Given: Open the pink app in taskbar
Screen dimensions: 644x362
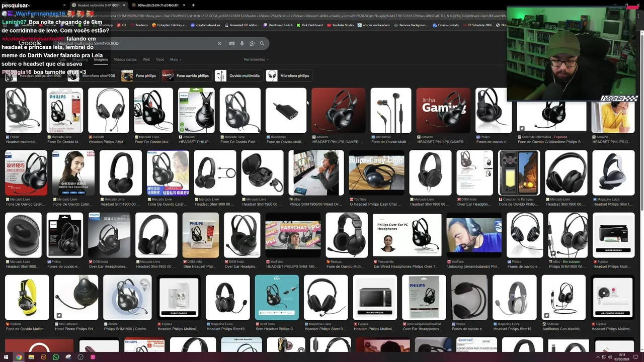Looking at the screenshot, I should point(93,357).
